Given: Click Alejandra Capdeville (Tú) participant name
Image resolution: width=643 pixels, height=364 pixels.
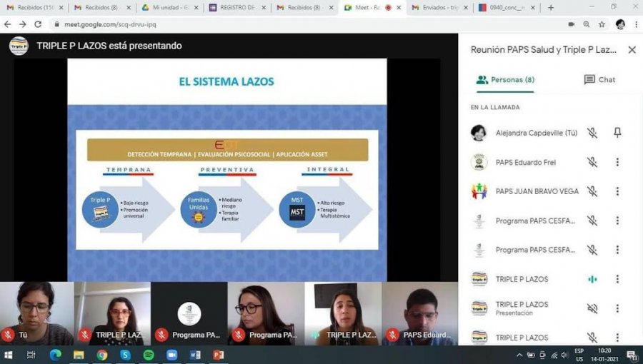Looking at the screenshot, I should tap(537, 133).
